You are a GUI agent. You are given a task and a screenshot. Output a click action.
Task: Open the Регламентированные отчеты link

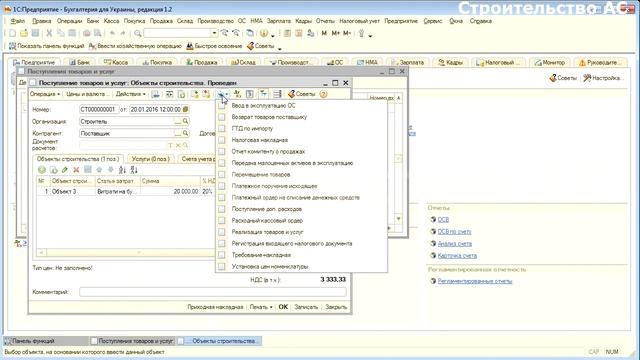point(475,281)
